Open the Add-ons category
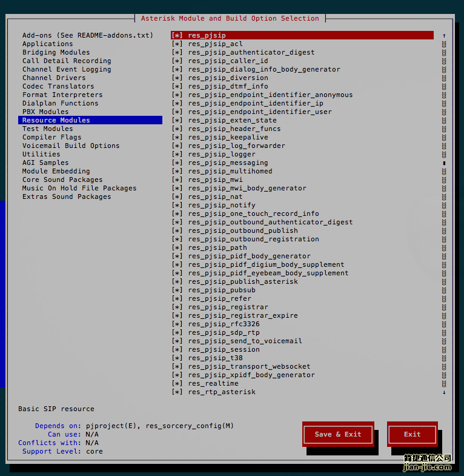The width and height of the screenshot is (464, 476). click(x=88, y=35)
